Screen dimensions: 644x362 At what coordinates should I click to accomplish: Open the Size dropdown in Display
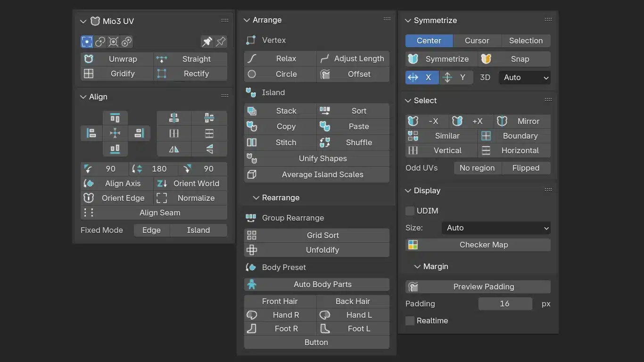496,228
